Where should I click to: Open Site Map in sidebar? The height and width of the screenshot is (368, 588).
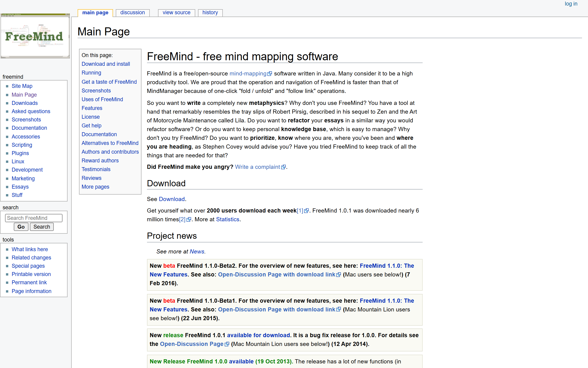coord(22,86)
